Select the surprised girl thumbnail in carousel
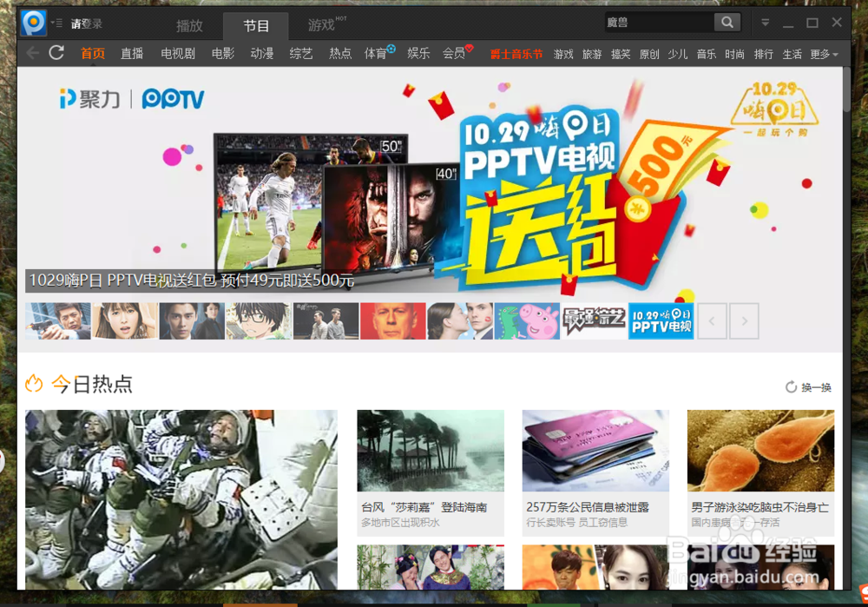The width and height of the screenshot is (868, 607). click(x=124, y=320)
